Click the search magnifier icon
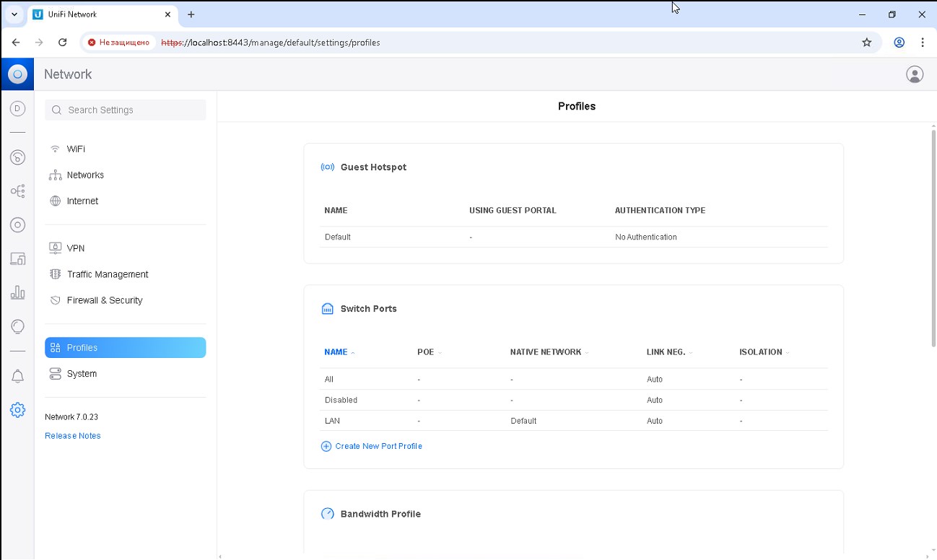 tap(56, 110)
